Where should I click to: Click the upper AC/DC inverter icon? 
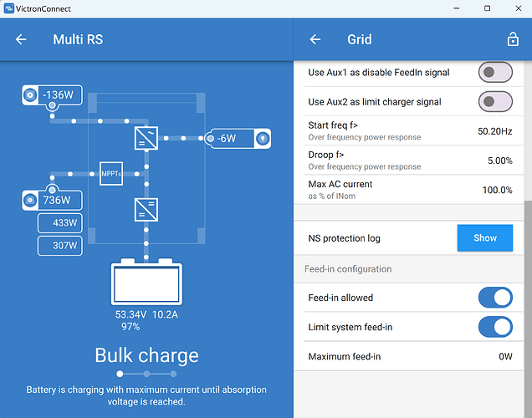146,138
